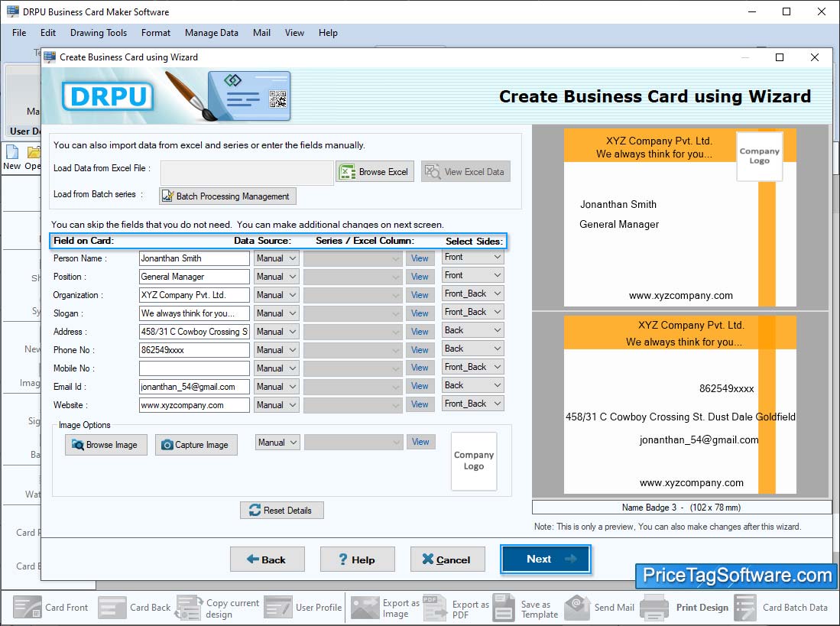This screenshot has height=626, width=840.
Task: Click View link for Website row
Action: pos(420,404)
